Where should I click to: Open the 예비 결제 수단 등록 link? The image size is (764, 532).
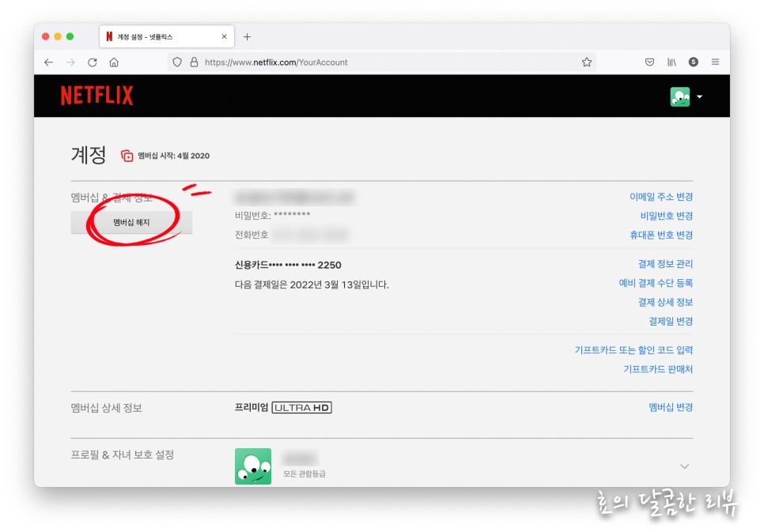(x=656, y=282)
